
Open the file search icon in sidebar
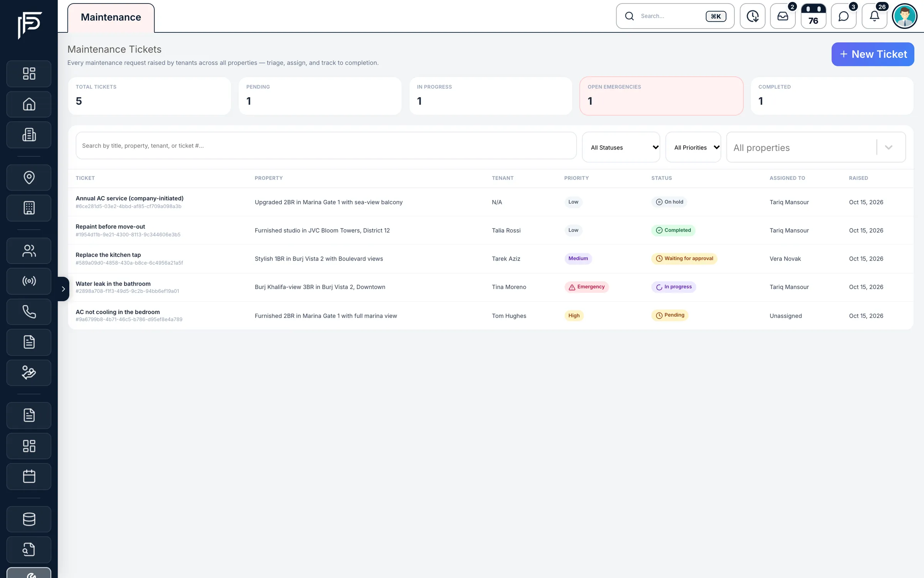29,549
